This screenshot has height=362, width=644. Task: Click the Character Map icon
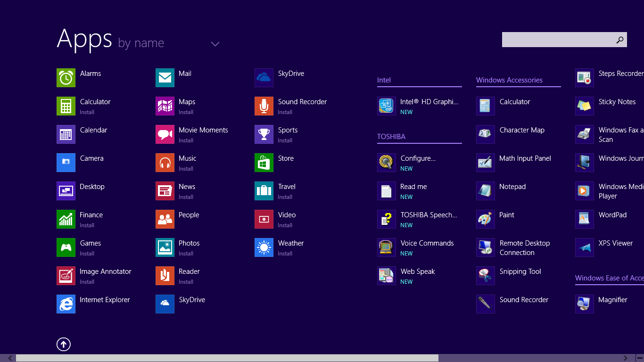(x=486, y=134)
